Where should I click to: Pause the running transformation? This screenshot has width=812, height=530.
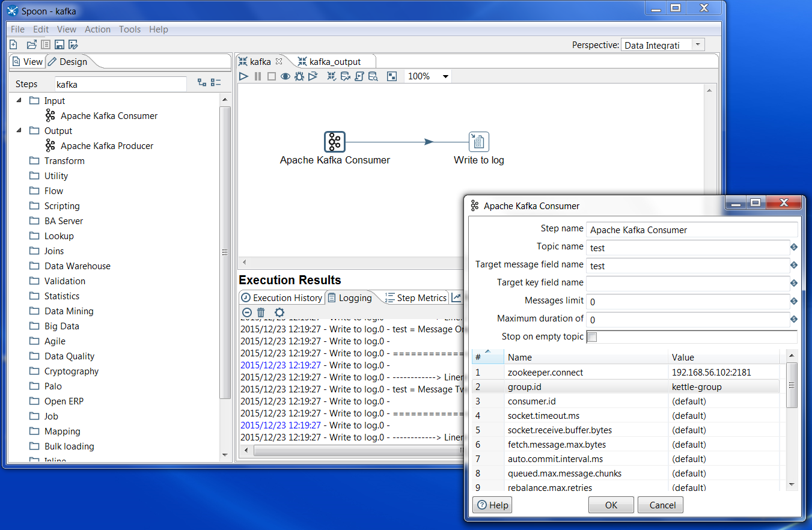coord(258,76)
